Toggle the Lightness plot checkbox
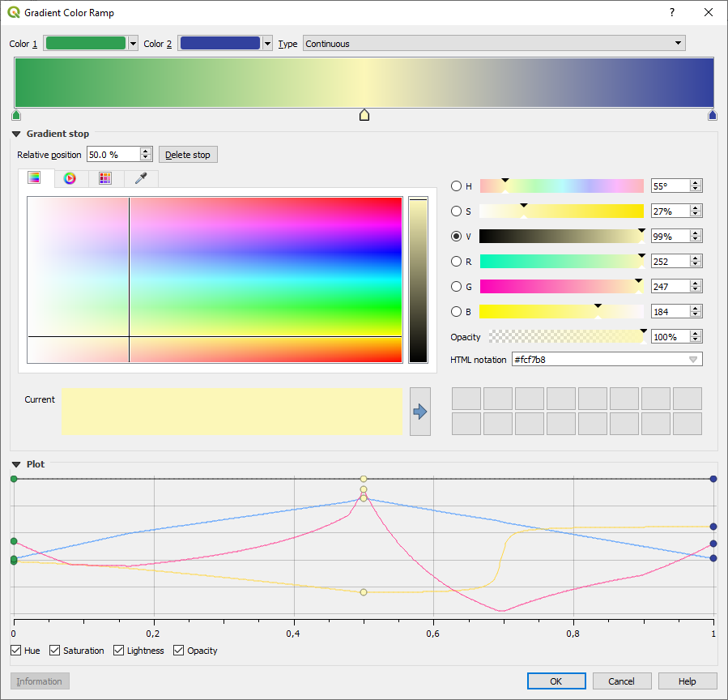Image resolution: width=728 pixels, height=700 pixels. tap(119, 651)
